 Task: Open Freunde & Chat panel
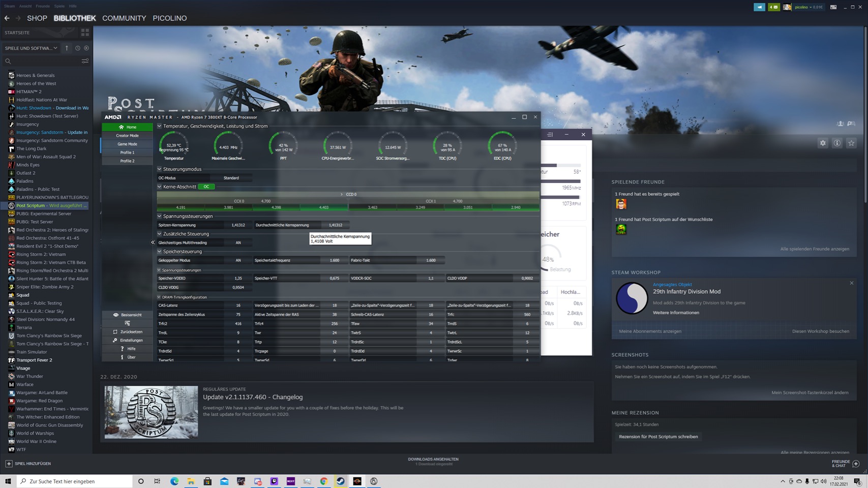point(846,464)
